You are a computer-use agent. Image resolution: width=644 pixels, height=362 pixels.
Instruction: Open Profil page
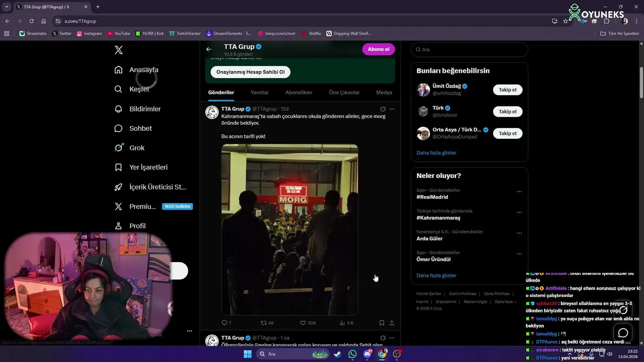(x=130, y=226)
